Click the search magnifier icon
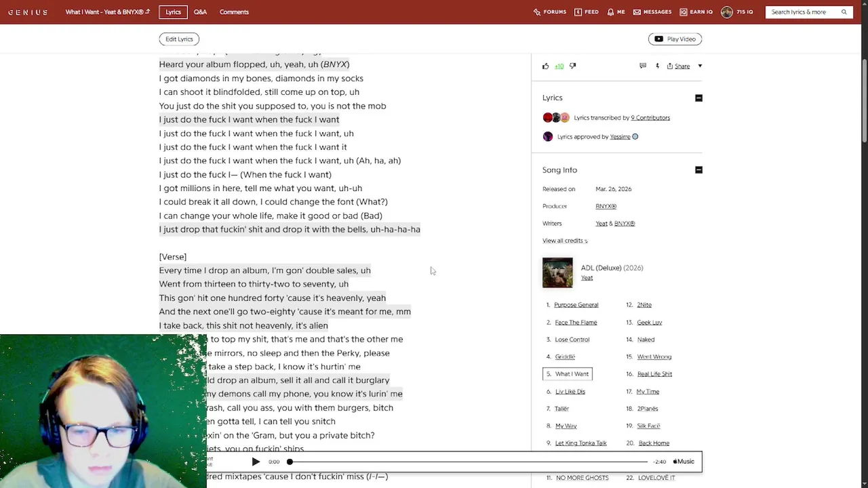868x488 pixels. point(844,12)
